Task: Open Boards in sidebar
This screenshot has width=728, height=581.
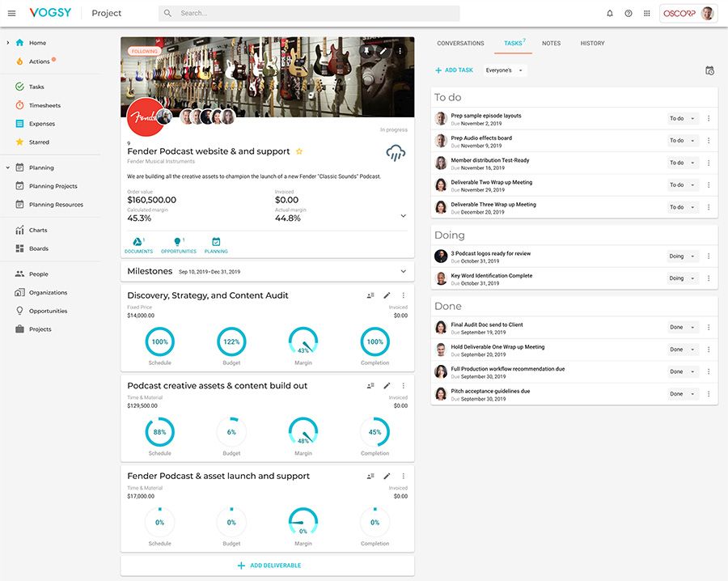Action: 39,248
